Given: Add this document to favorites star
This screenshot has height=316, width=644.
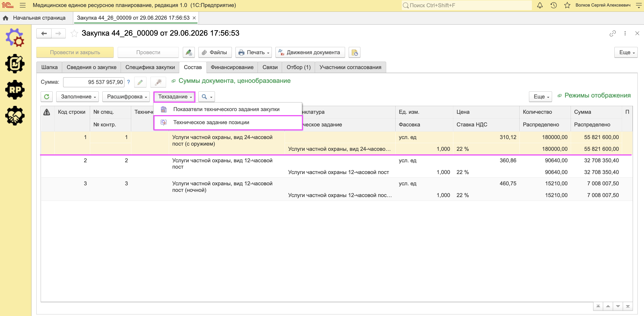Looking at the screenshot, I should point(74,33).
